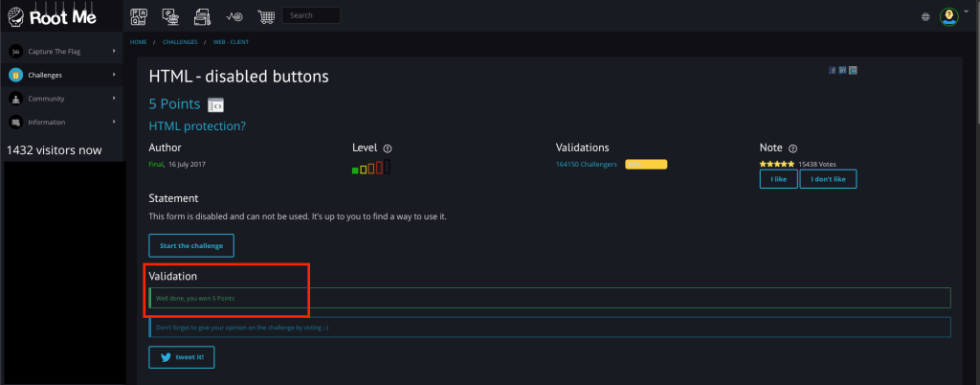The height and width of the screenshot is (385, 980).
Task: Share challenge via Facebook icon
Action: tap(832, 70)
